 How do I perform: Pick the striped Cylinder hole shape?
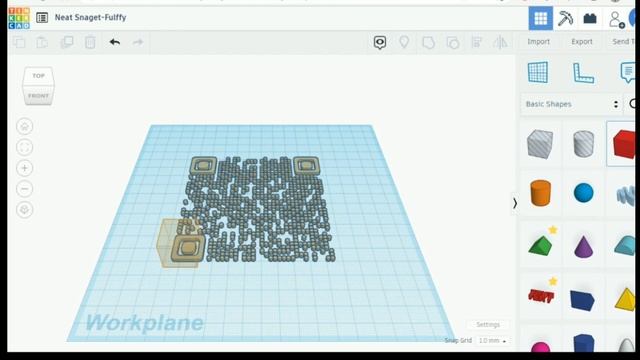coord(583,144)
